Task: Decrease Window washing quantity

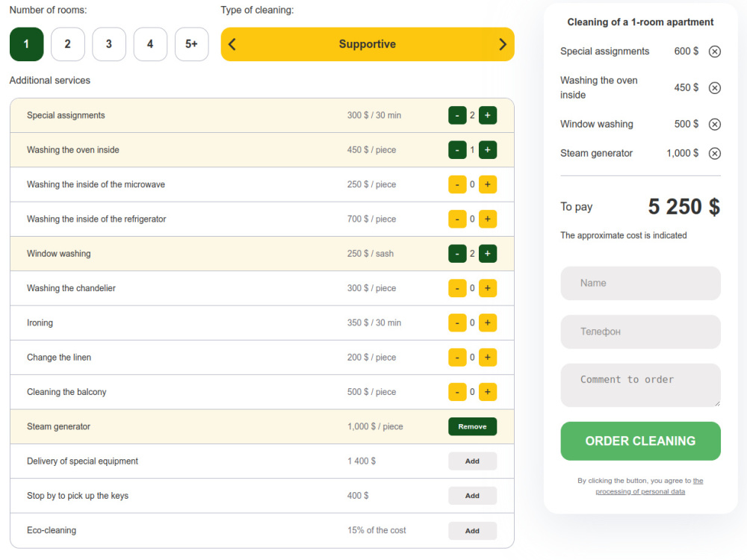Action: coord(457,254)
